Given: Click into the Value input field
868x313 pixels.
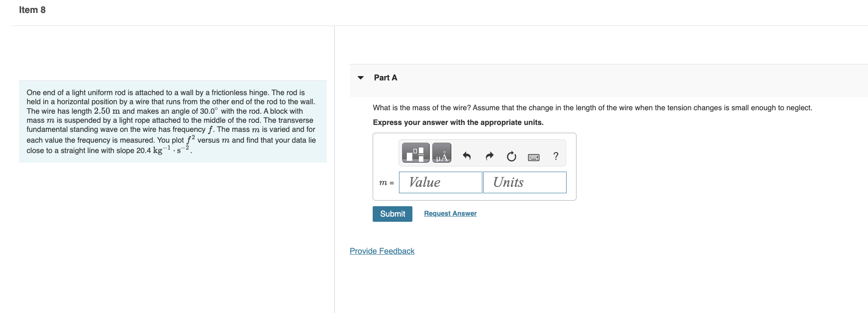Looking at the screenshot, I should tap(440, 182).
